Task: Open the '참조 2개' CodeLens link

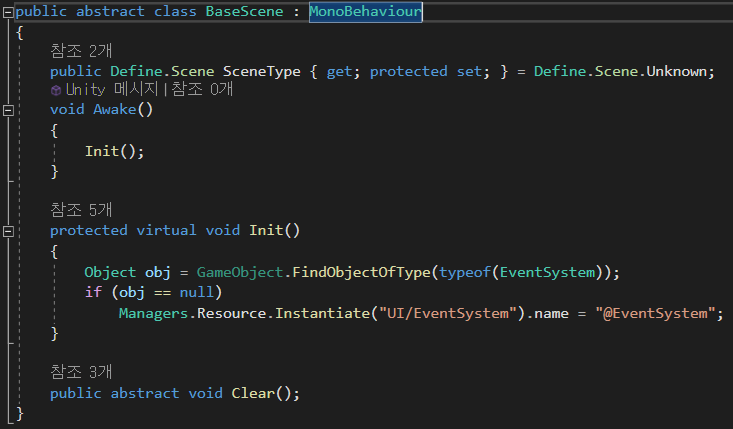Action: click(81, 50)
